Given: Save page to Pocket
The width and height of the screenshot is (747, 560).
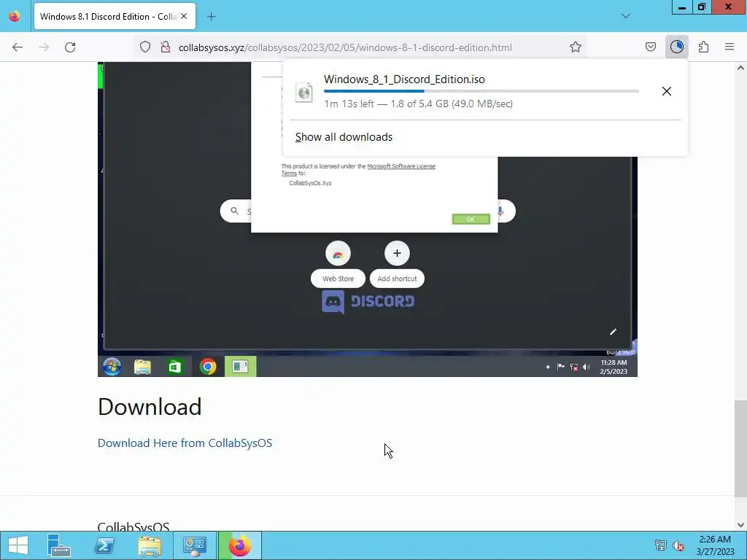Looking at the screenshot, I should click(x=650, y=47).
